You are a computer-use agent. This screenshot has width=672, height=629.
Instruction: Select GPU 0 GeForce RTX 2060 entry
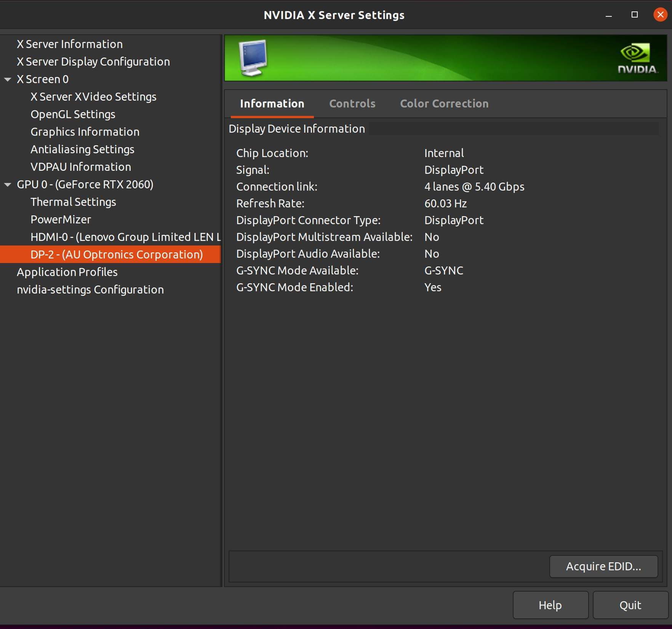click(85, 185)
